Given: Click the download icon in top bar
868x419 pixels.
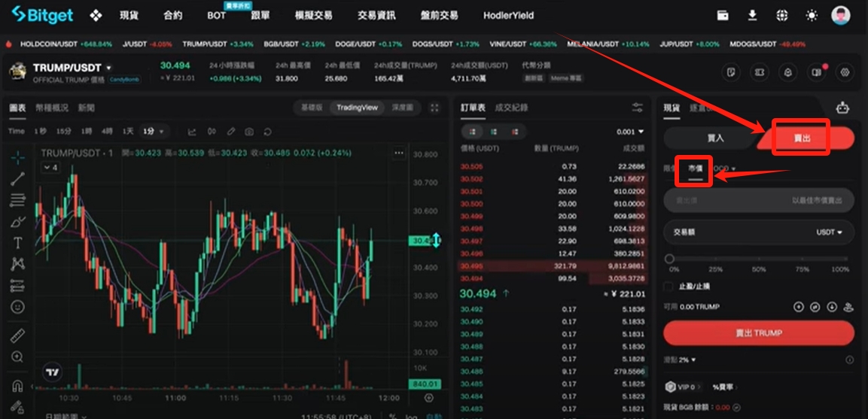Looking at the screenshot, I should click(x=752, y=16).
